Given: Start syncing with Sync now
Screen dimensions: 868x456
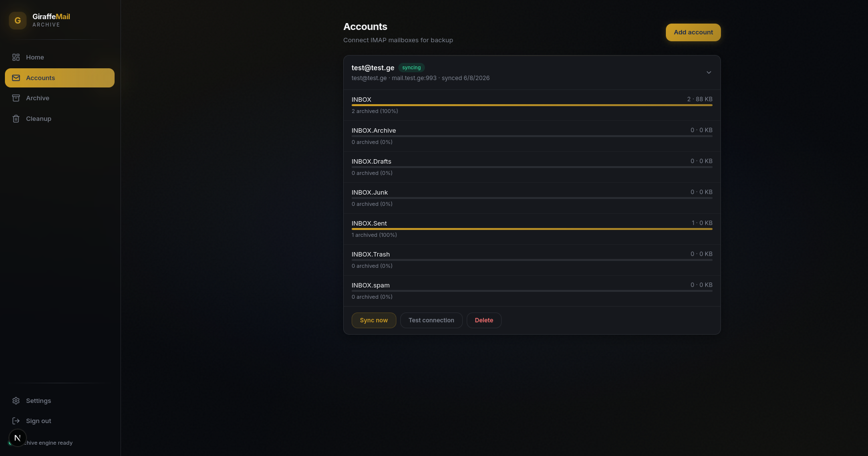Looking at the screenshot, I should pos(374,320).
